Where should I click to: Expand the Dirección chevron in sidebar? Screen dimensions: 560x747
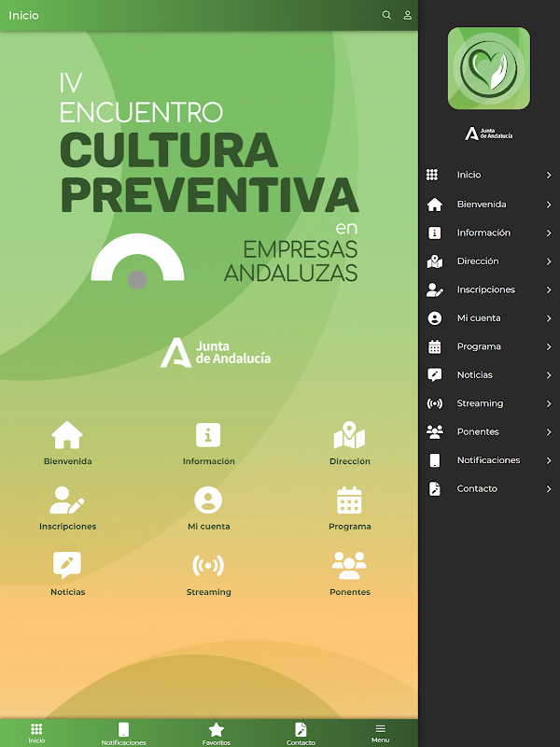[x=549, y=261]
